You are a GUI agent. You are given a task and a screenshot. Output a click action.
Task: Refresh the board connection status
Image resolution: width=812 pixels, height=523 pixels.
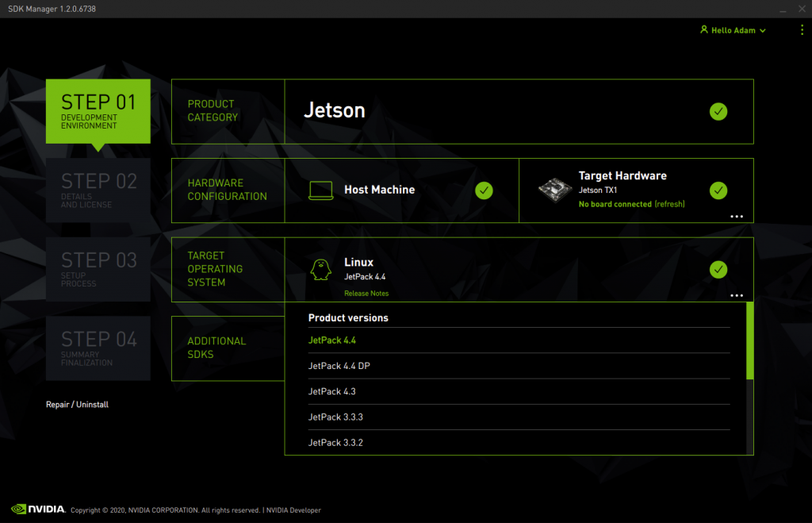pyautogui.click(x=669, y=204)
